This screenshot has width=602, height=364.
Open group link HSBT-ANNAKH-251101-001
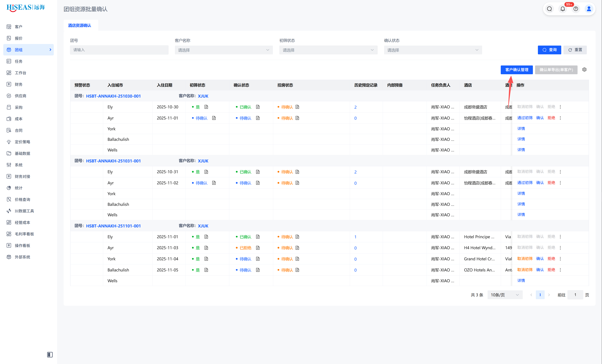tap(113, 226)
